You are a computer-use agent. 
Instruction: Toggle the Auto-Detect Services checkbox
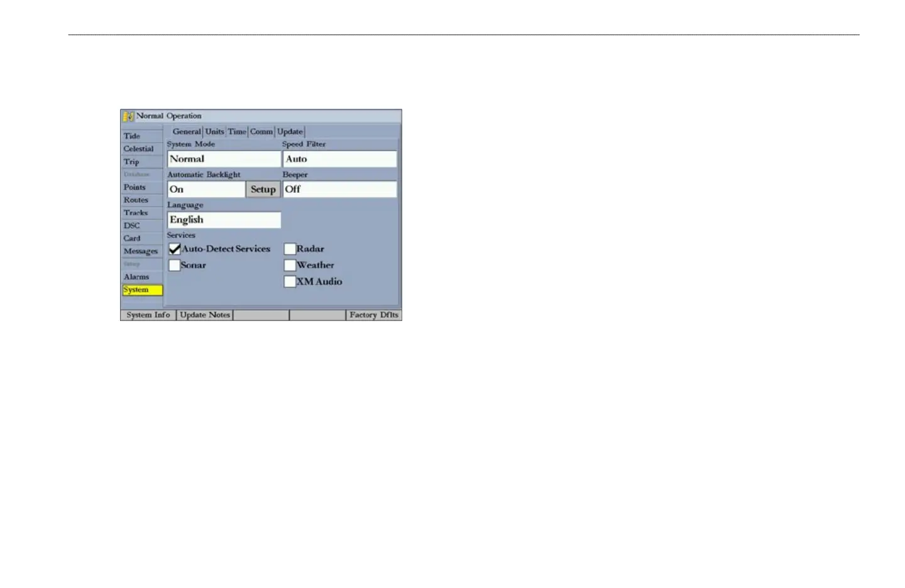coord(175,249)
